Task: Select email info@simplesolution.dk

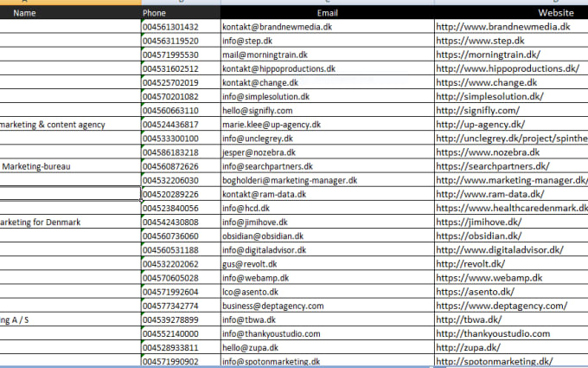Action: click(265, 96)
